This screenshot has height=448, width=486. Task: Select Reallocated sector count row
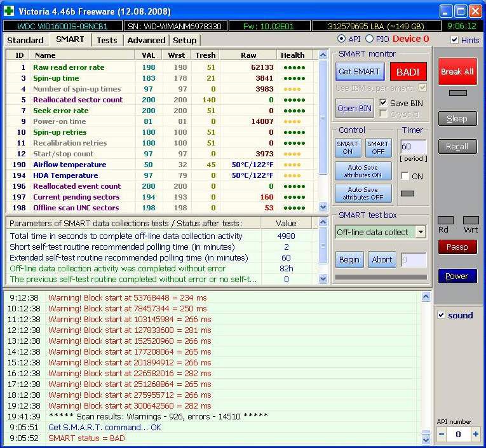point(161,100)
